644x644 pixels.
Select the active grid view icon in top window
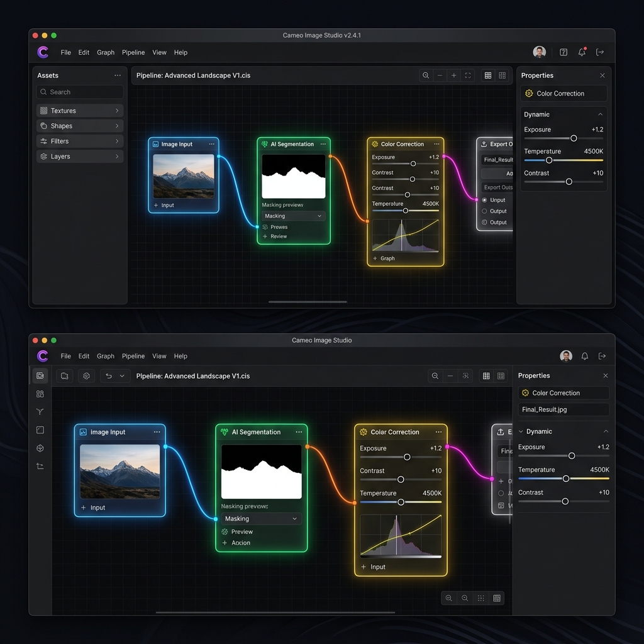pos(488,75)
